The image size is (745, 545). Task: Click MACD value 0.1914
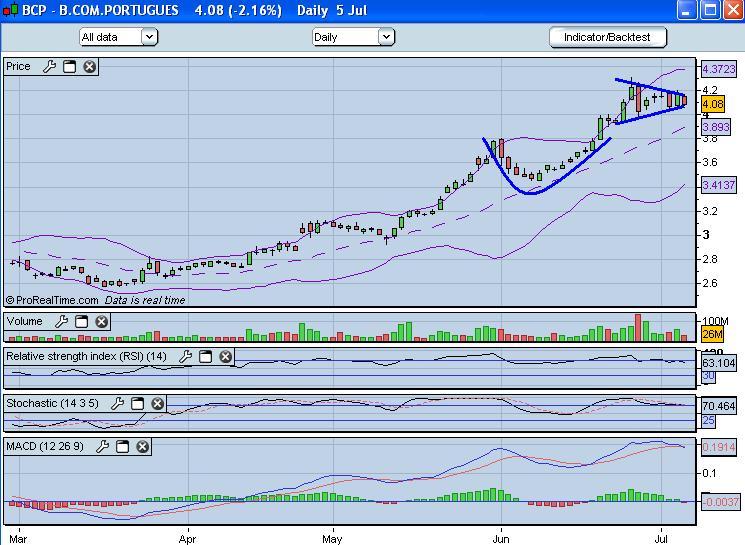pos(719,447)
